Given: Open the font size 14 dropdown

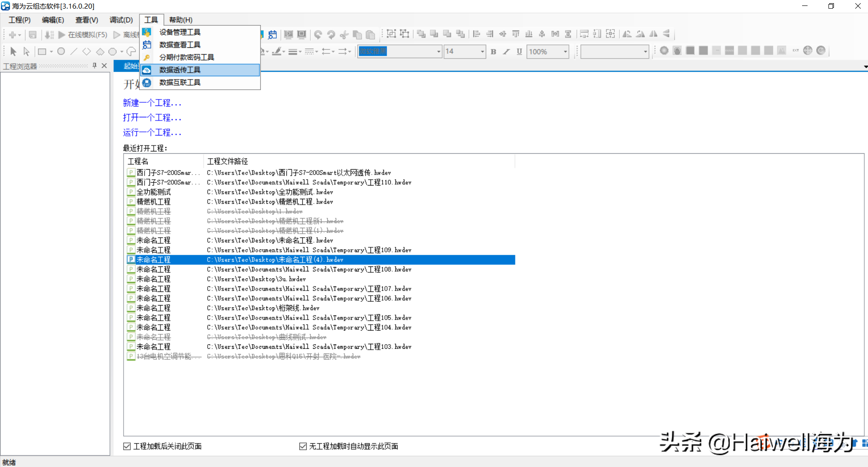Looking at the screenshot, I should pyautogui.click(x=482, y=51).
